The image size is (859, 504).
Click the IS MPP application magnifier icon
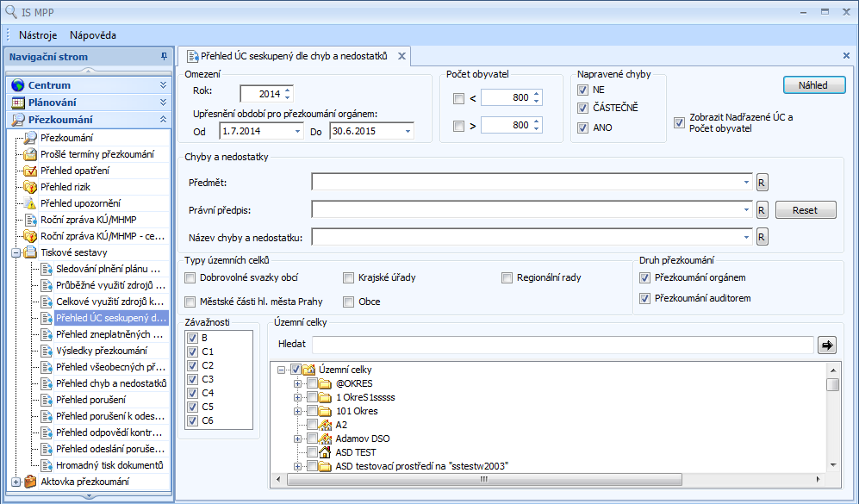[11, 11]
